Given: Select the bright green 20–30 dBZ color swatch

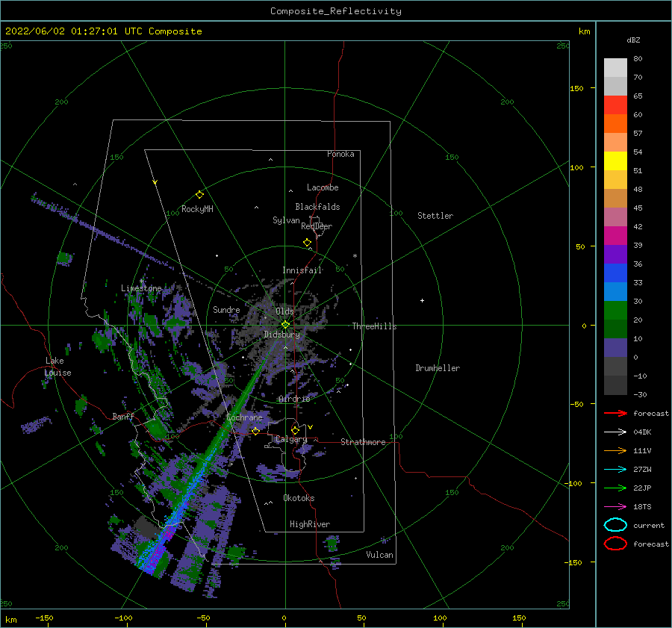Looking at the screenshot, I should coord(615,310).
